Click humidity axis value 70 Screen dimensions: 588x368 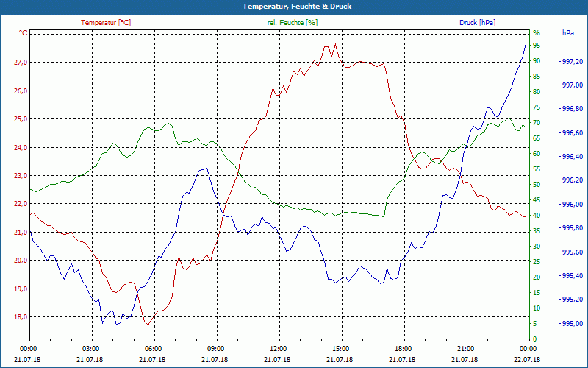[x=537, y=122]
